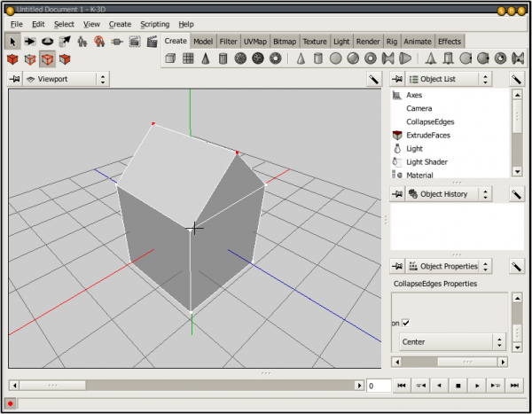The width and height of the screenshot is (532, 414).
Task: Switch to solid cube object selection mode
Action: (13, 59)
